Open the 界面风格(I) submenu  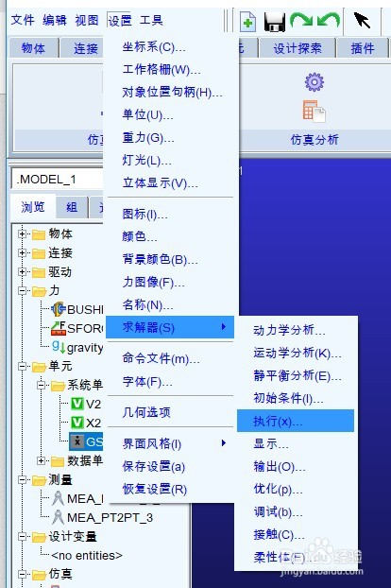tap(170, 443)
